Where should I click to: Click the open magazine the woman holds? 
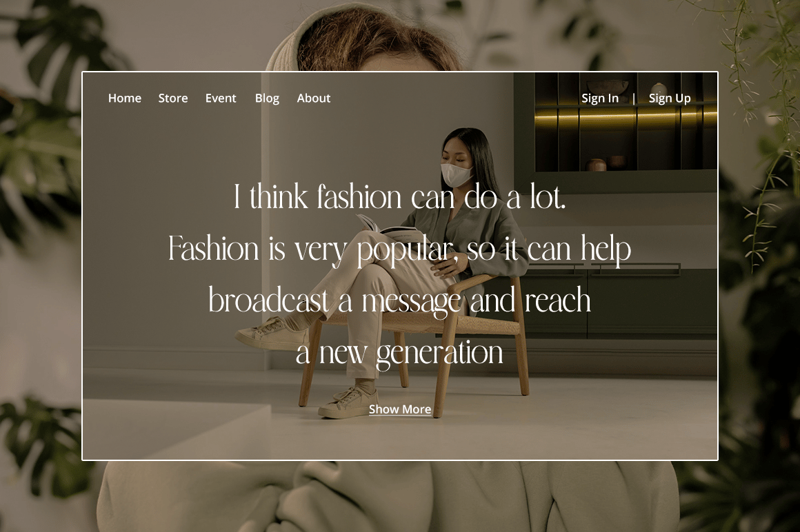(x=389, y=228)
